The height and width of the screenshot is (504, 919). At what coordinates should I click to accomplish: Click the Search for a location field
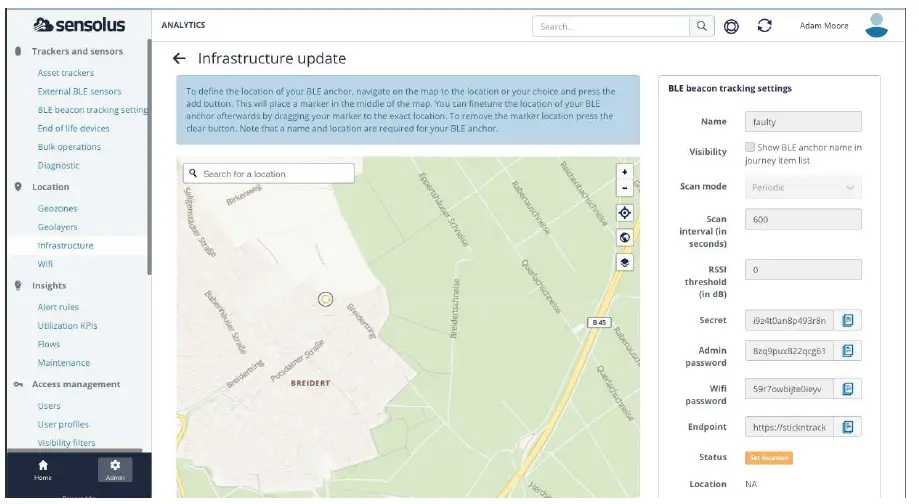point(268,173)
